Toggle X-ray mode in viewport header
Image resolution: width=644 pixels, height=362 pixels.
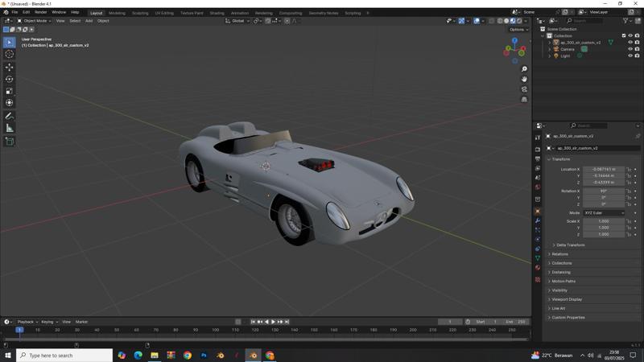click(491, 21)
